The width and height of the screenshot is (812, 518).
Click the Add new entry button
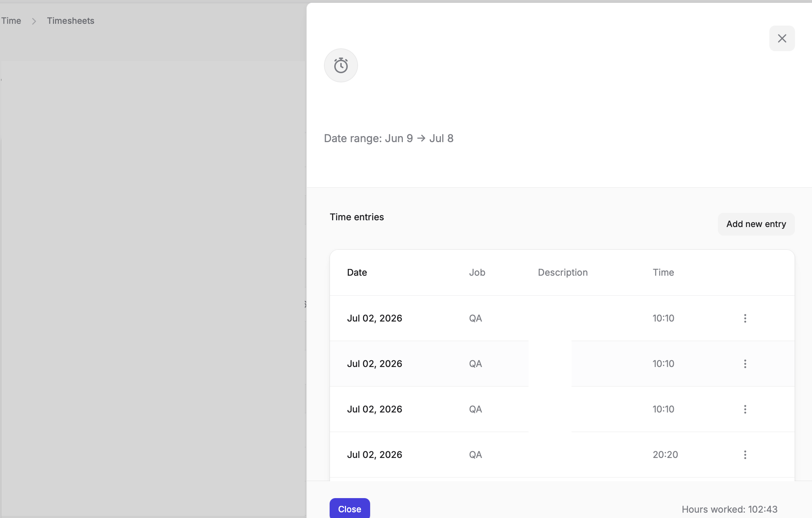click(756, 224)
